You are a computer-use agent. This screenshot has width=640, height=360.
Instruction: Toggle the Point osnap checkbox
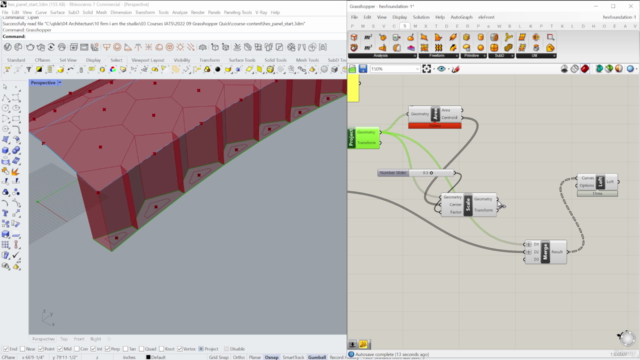click(x=41, y=349)
